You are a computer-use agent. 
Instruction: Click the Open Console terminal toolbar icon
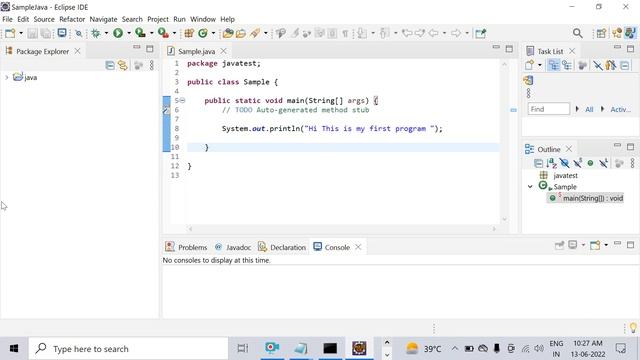coord(62,33)
